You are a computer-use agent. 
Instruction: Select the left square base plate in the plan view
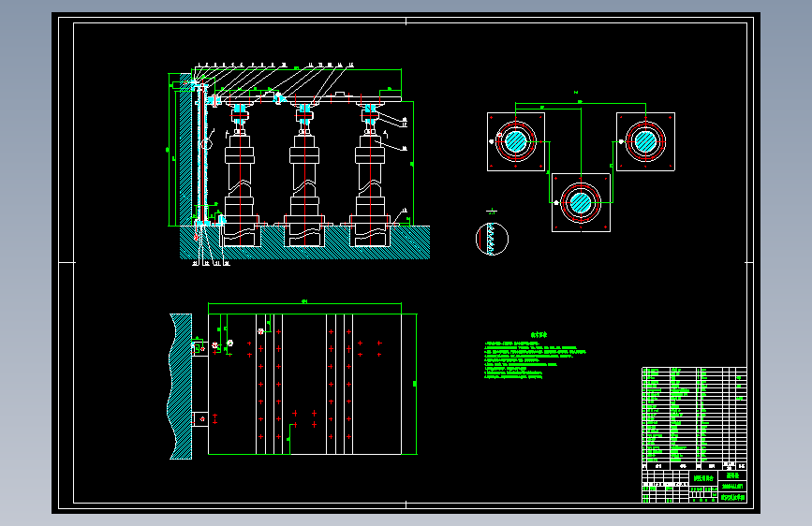[x=516, y=142]
